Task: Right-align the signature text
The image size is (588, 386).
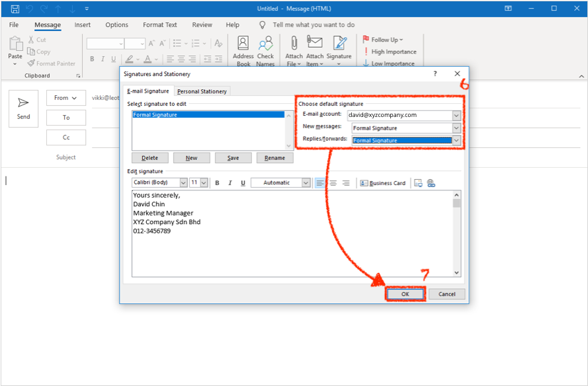Action: click(345, 183)
